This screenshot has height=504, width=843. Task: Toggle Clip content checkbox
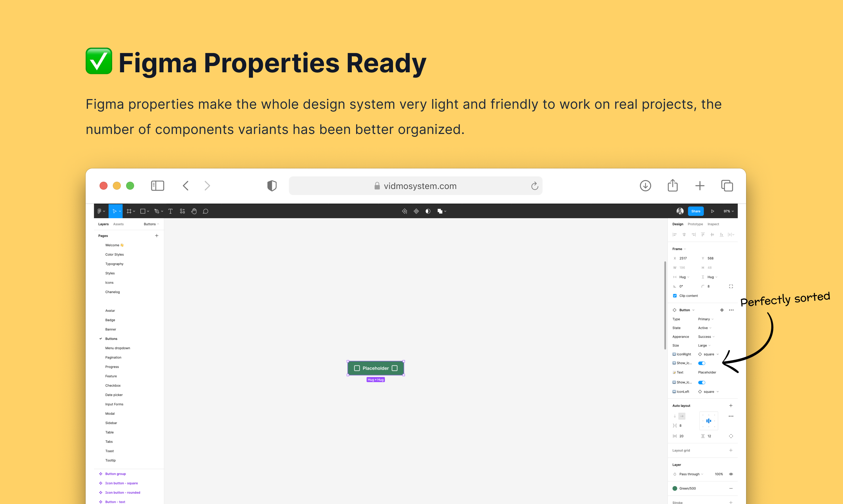675,296
